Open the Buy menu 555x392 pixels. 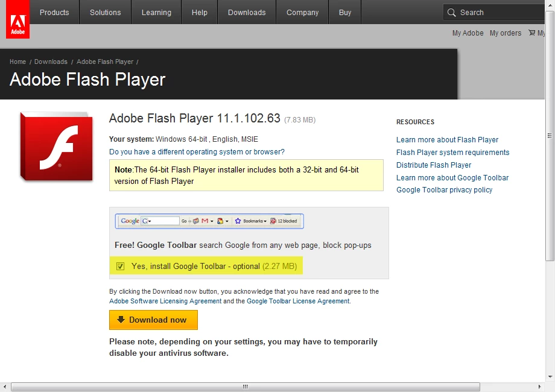pos(344,13)
